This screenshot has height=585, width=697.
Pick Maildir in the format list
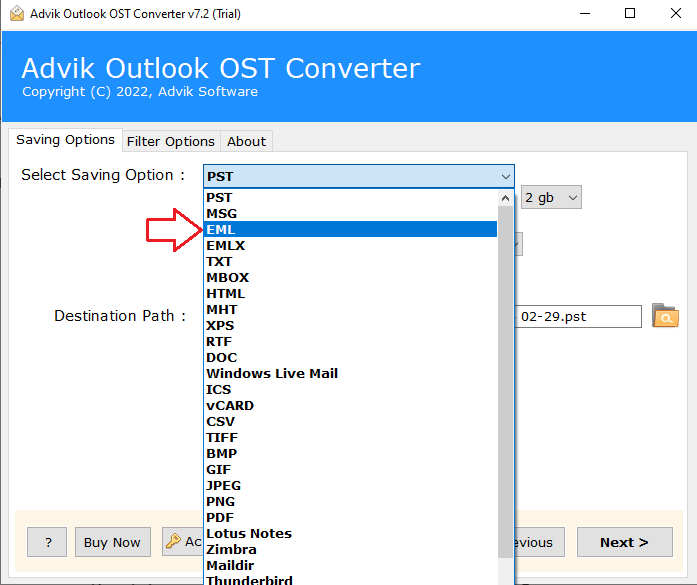pos(350,565)
